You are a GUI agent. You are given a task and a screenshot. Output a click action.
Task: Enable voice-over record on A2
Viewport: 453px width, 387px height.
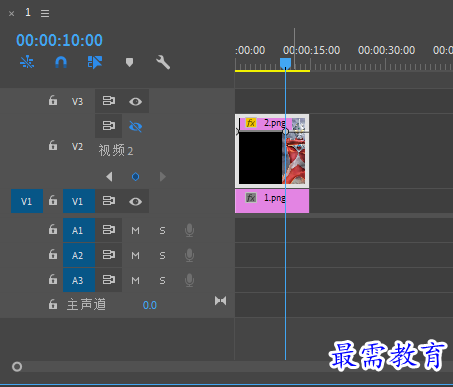189,255
